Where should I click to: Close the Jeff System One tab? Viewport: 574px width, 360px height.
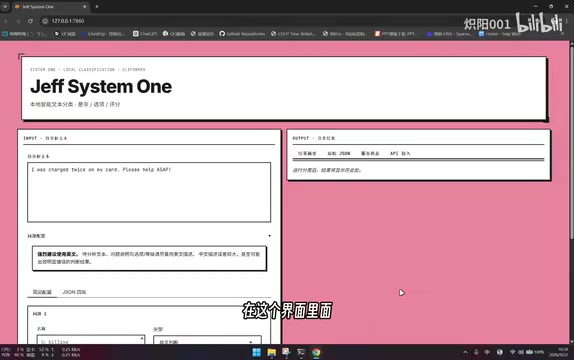click(x=85, y=7)
